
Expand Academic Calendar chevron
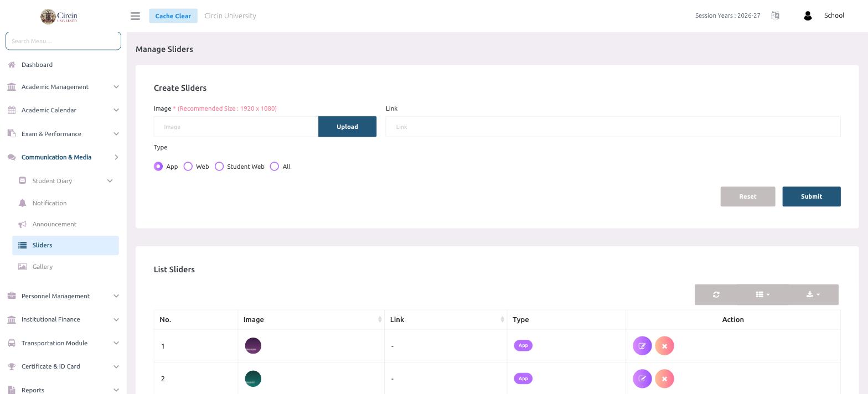pos(116,110)
